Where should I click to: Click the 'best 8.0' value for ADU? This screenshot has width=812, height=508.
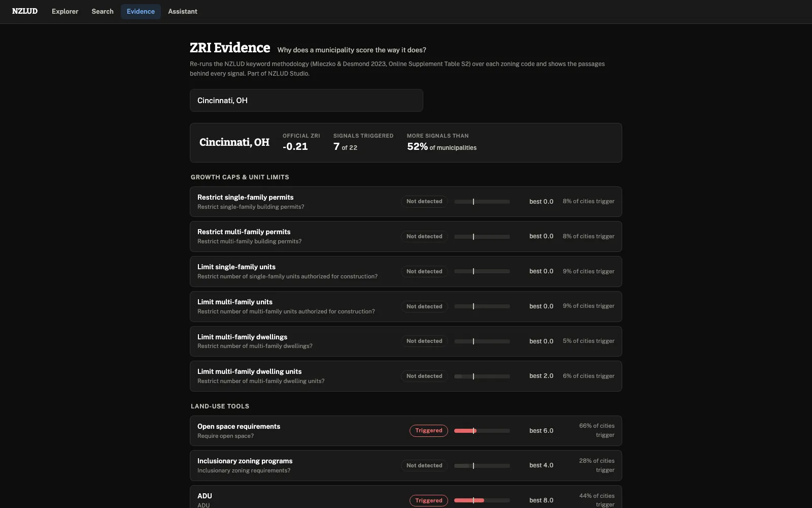541,500
